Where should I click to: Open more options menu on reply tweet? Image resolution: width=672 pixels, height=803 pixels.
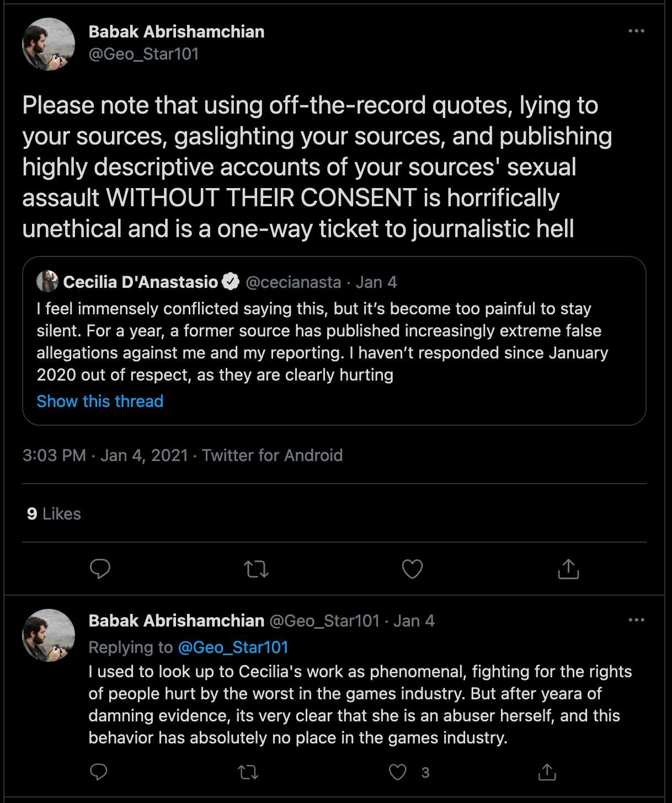(x=636, y=620)
